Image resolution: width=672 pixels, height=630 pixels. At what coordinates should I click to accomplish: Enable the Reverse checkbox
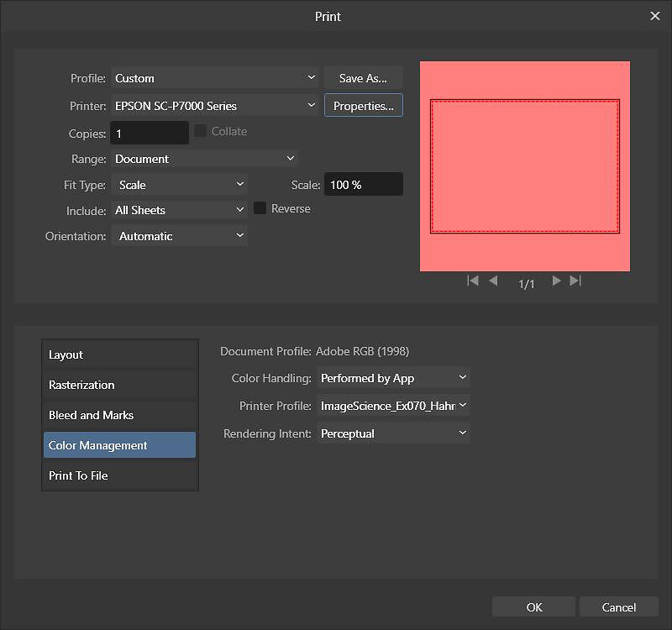[x=260, y=208]
